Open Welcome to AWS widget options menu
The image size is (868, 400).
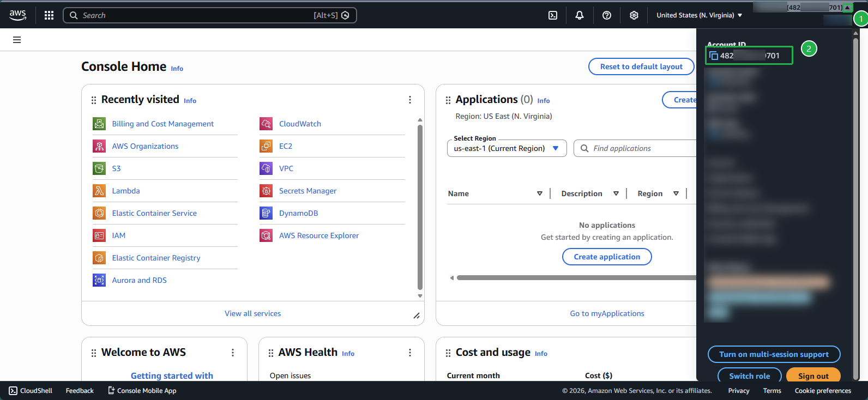pos(233,353)
